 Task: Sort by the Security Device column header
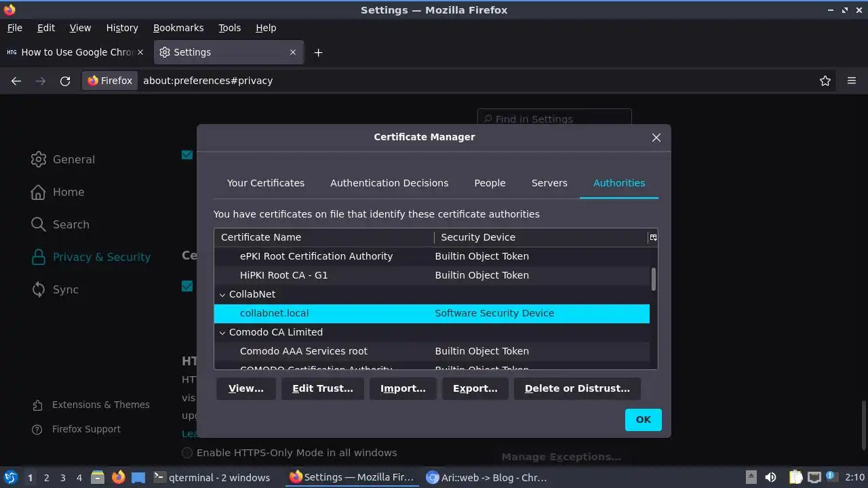click(541, 237)
